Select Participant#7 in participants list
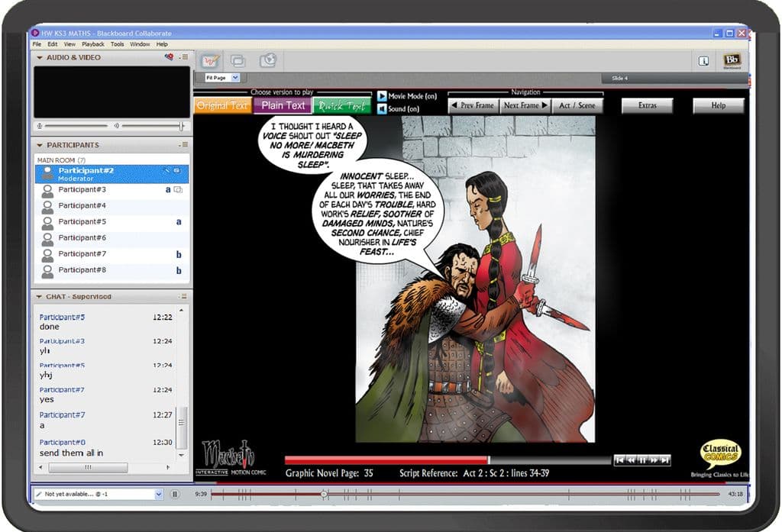The height and width of the screenshot is (532, 782). click(x=111, y=254)
